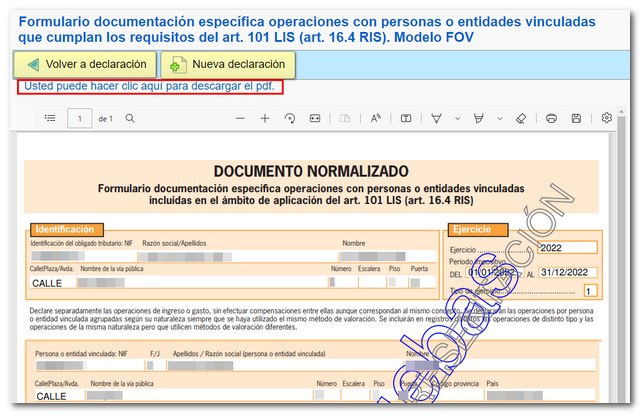This screenshot has width=641, height=414.
Task: Open PDF viewer settings gear
Action: 607,119
